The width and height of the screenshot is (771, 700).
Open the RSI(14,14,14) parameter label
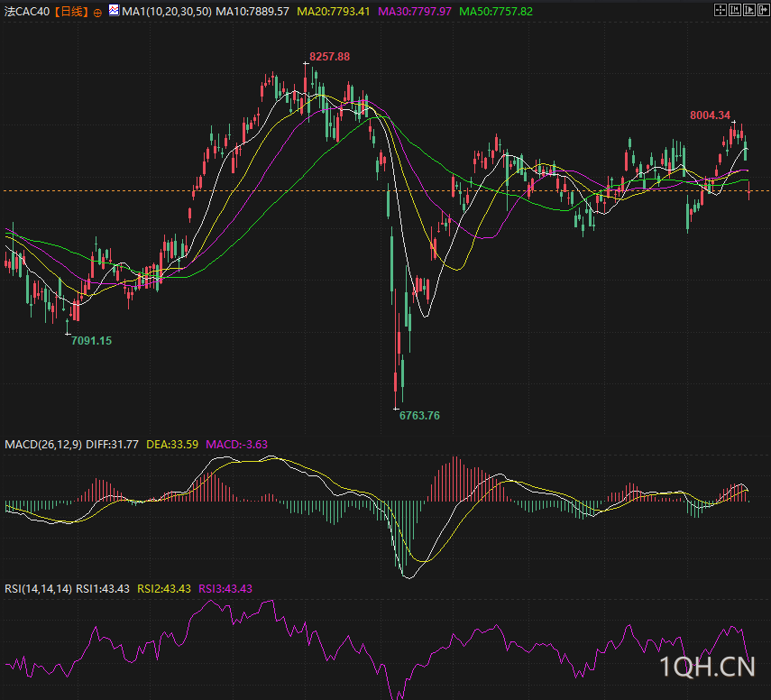pyautogui.click(x=39, y=588)
